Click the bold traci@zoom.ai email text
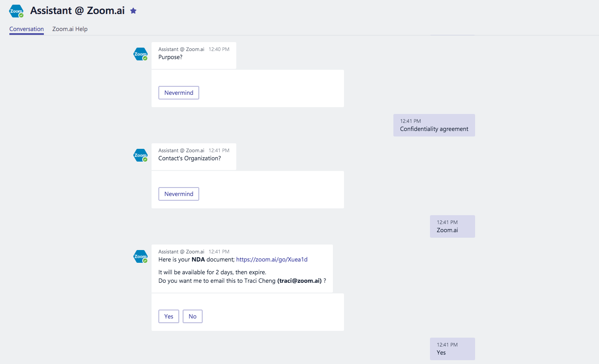Viewport: 599px width, 364px height. coord(299,281)
